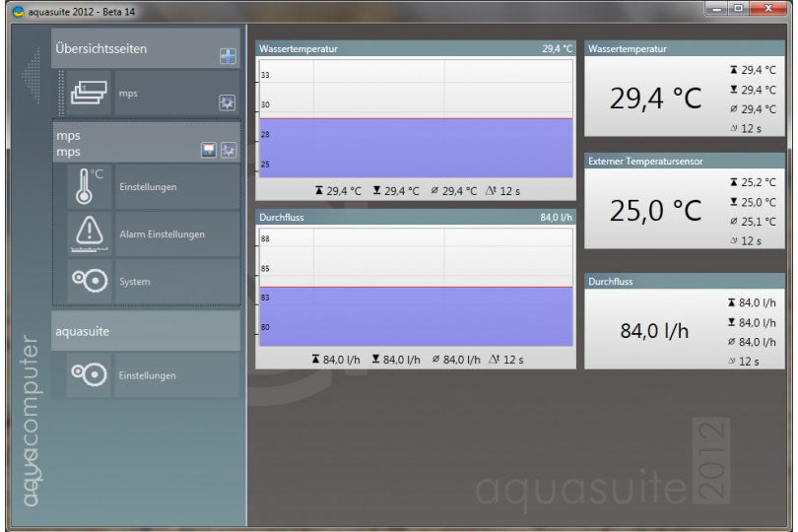The height and width of the screenshot is (532, 798).
Task: Click the alarm warning triangle icon
Action: [x=89, y=233]
